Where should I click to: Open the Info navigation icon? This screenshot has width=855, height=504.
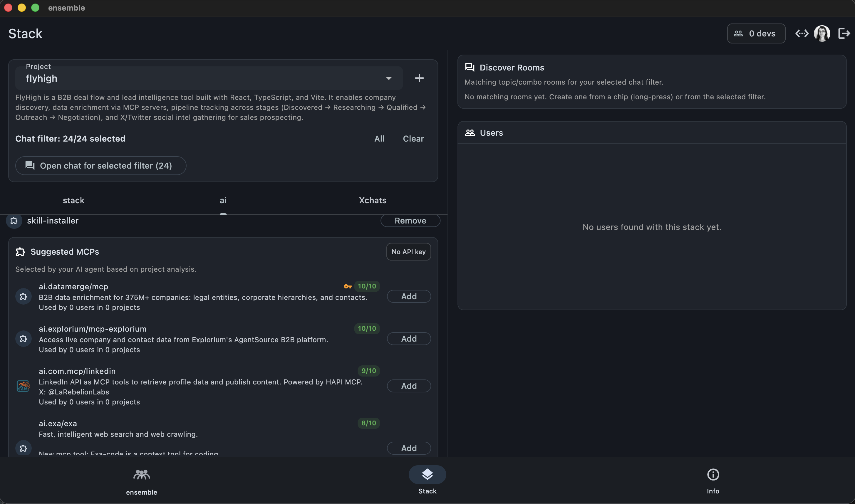pos(713,475)
